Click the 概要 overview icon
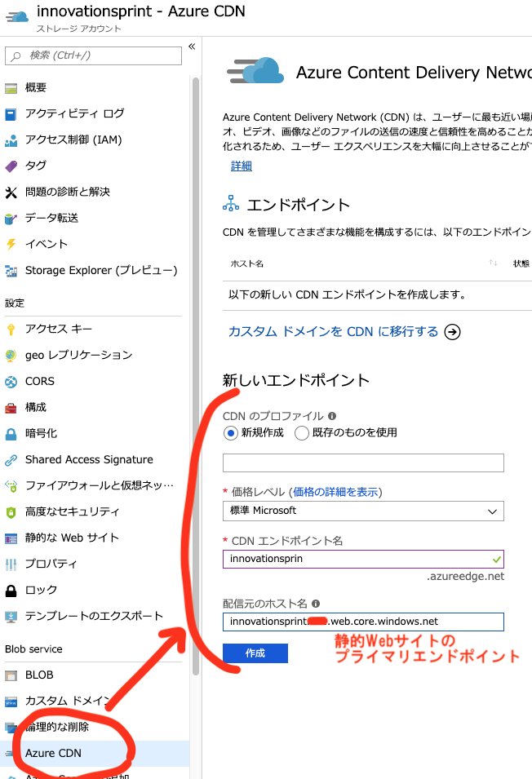532x779 pixels. (x=11, y=88)
